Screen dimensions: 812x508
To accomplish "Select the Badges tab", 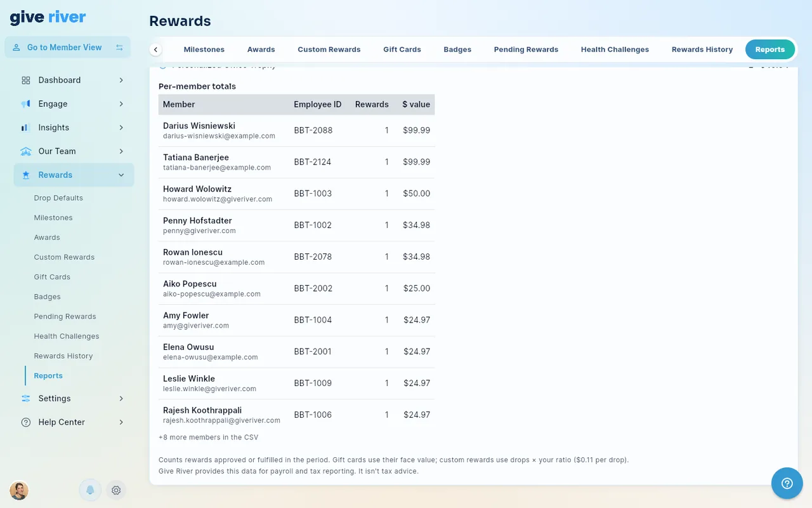I will 457,50.
